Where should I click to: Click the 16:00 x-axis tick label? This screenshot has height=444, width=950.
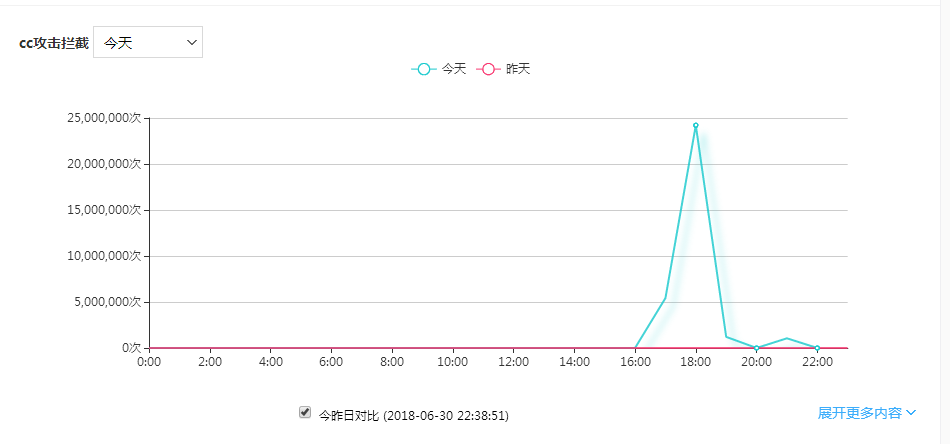click(x=635, y=362)
